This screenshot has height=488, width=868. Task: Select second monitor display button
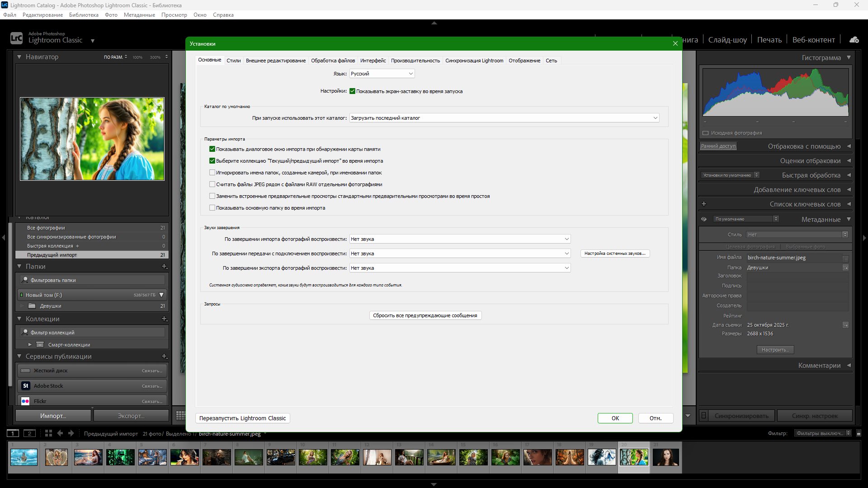coord(29,433)
